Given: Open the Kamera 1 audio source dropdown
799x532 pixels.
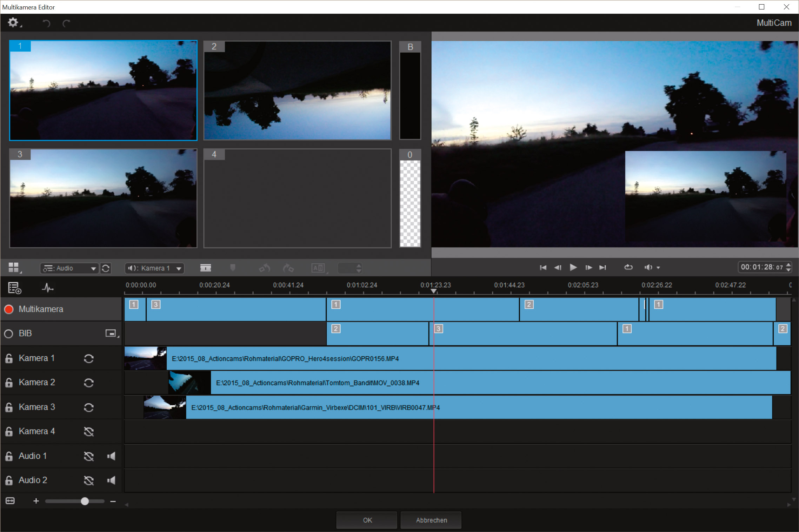Looking at the screenshot, I should [155, 268].
